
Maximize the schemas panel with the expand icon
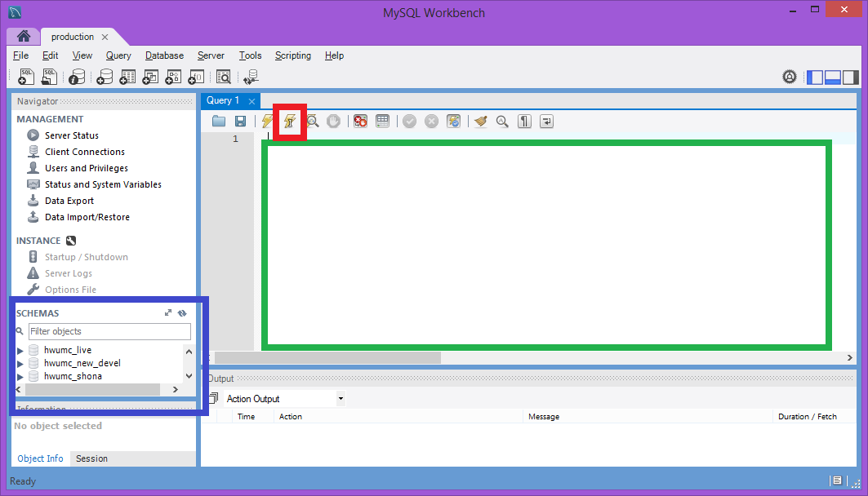coord(168,313)
